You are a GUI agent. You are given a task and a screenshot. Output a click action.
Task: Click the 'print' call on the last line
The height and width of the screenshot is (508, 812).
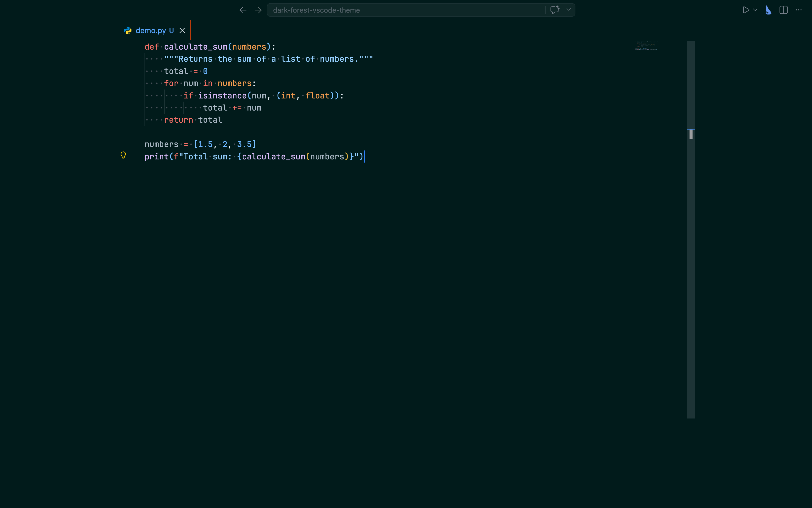coord(157,157)
